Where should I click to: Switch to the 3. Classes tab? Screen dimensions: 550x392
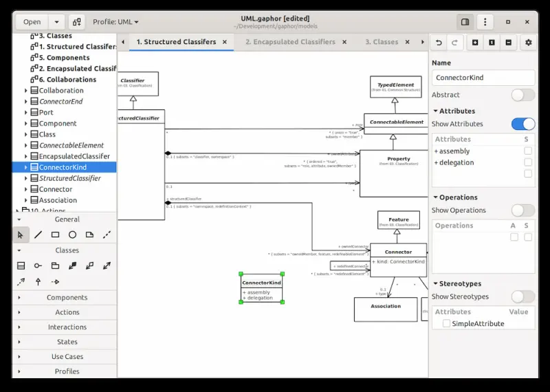[x=382, y=42]
